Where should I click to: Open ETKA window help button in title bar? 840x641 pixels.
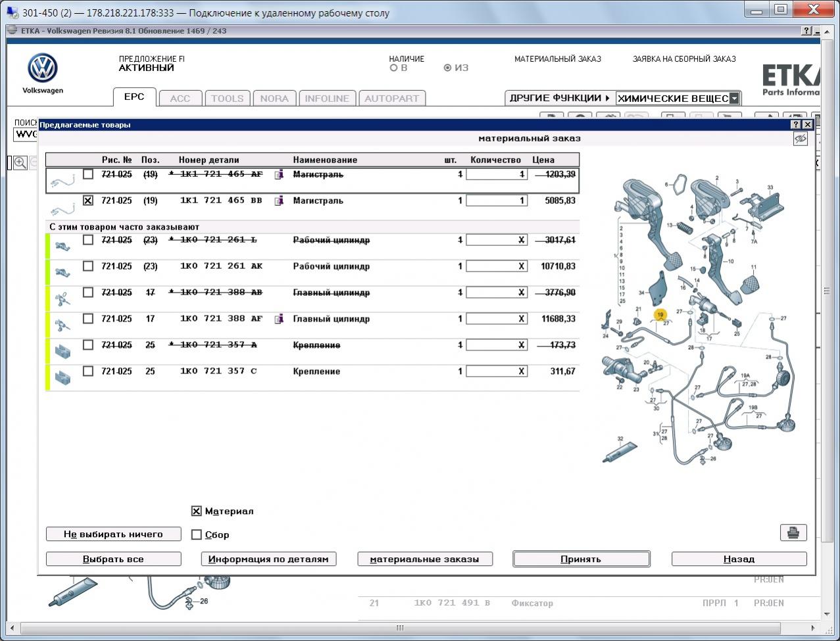(806, 31)
